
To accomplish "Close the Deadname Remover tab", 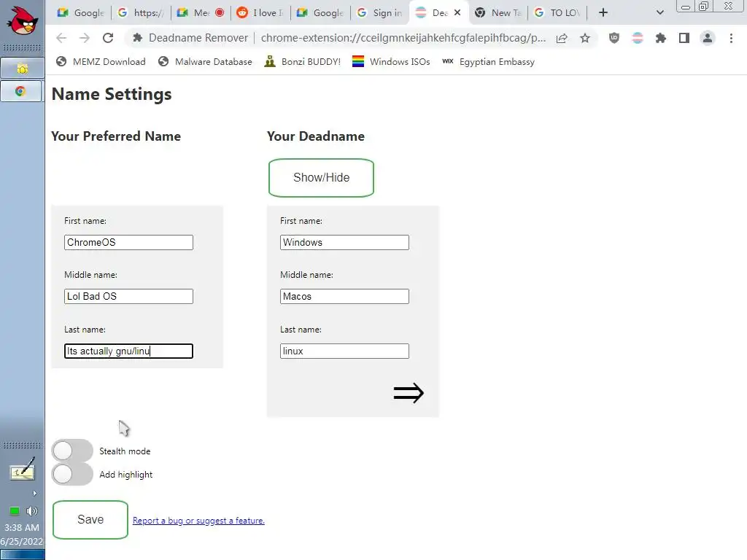I will click(x=457, y=13).
